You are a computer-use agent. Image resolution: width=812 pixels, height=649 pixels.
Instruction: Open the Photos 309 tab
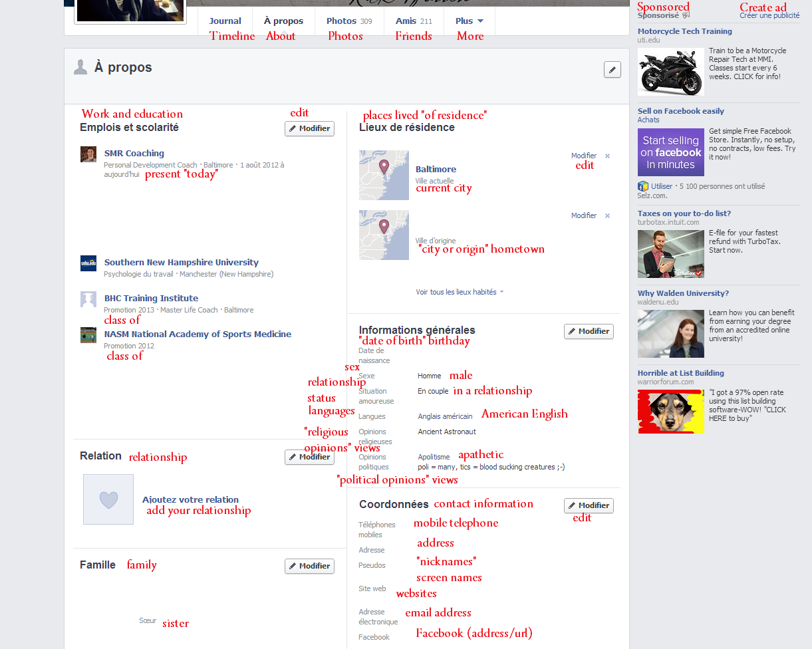click(x=349, y=21)
